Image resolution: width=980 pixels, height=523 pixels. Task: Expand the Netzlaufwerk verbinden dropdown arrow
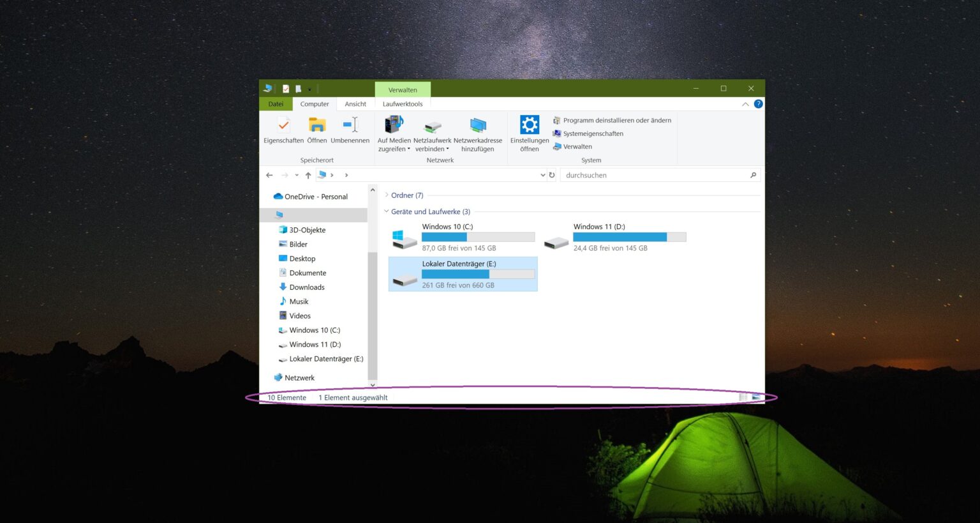click(x=447, y=148)
